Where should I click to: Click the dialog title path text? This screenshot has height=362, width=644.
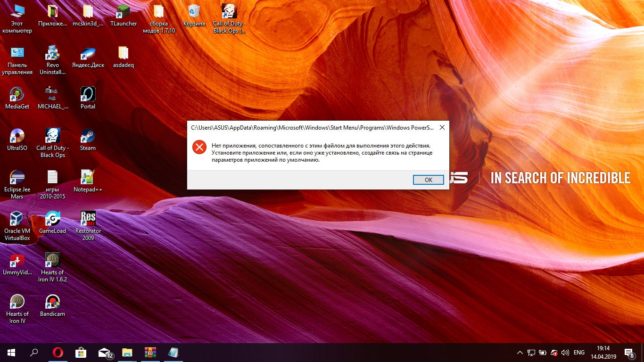pyautogui.click(x=312, y=127)
